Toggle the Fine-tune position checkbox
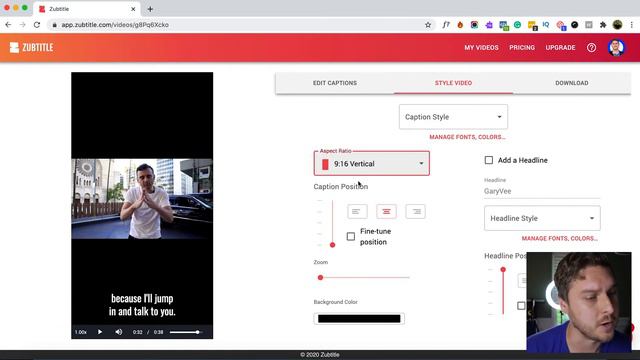Image resolution: width=640 pixels, height=360 pixels. (351, 236)
